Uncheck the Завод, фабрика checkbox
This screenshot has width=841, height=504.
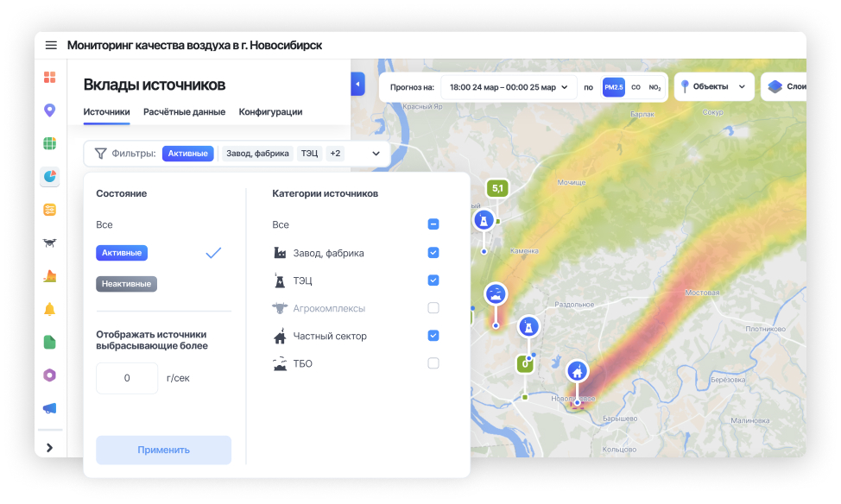point(433,253)
